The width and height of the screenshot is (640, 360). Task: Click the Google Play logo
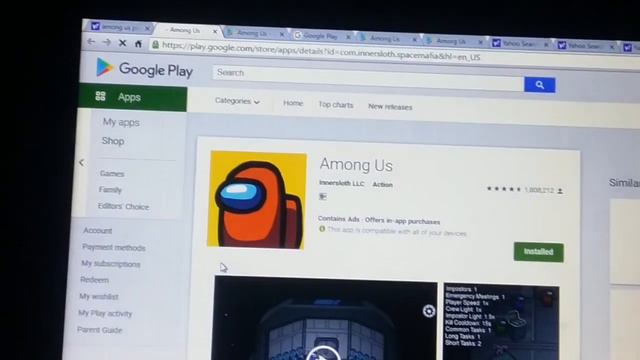tap(144, 69)
